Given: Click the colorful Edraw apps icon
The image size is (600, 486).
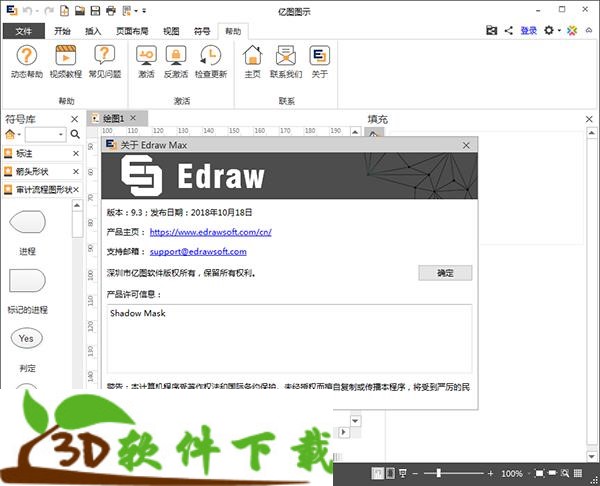Looking at the screenshot, I should click(572, 31).
